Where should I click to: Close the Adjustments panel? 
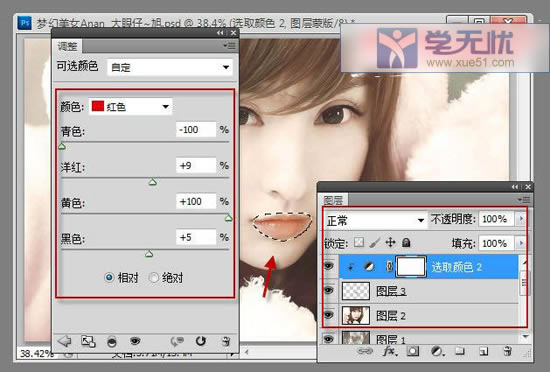(x=233, y=33)
